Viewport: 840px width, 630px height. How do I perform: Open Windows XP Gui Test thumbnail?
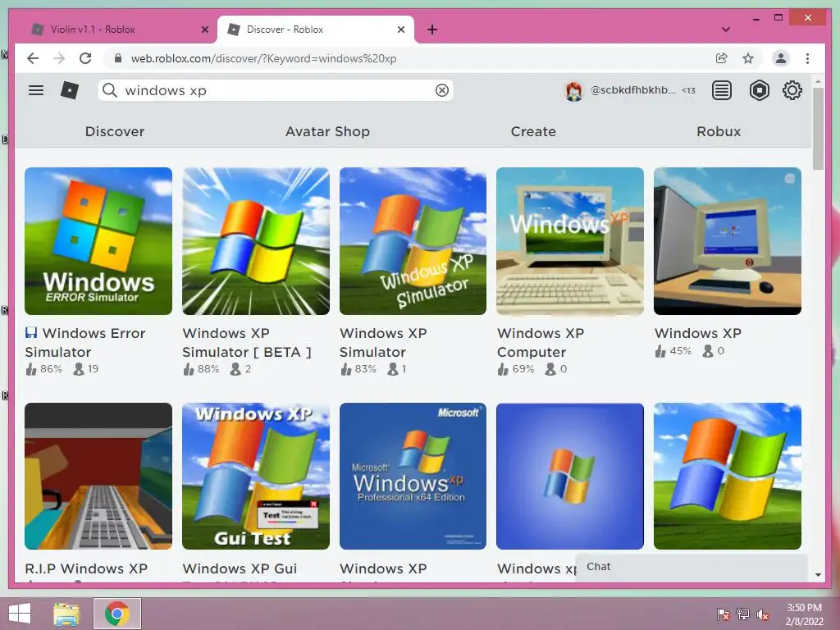[256, 477]
